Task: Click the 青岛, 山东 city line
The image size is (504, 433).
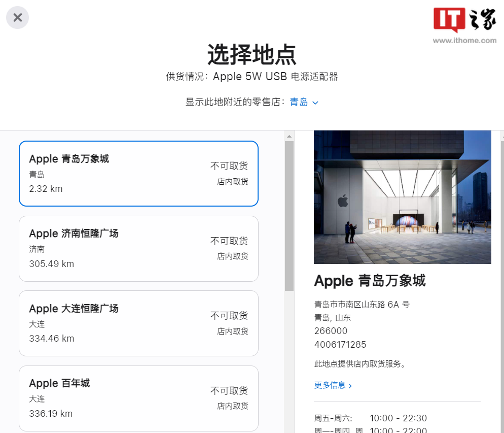Action: tap(332, 318)
